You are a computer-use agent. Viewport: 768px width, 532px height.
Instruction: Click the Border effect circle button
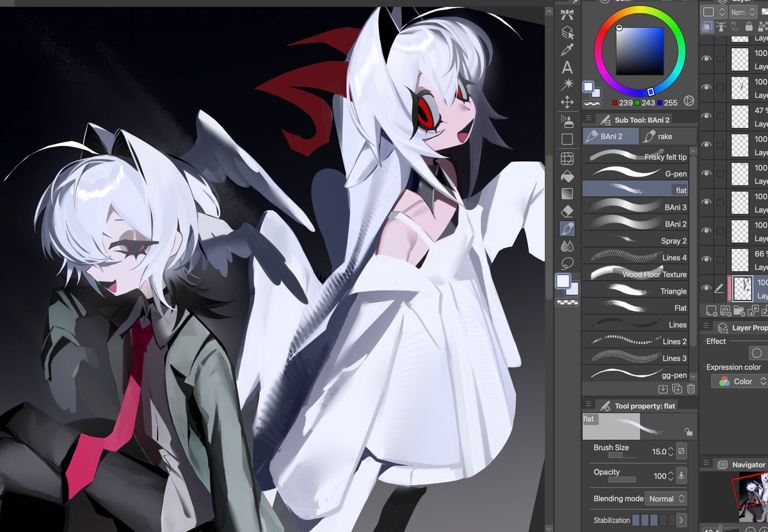point(757,353)
